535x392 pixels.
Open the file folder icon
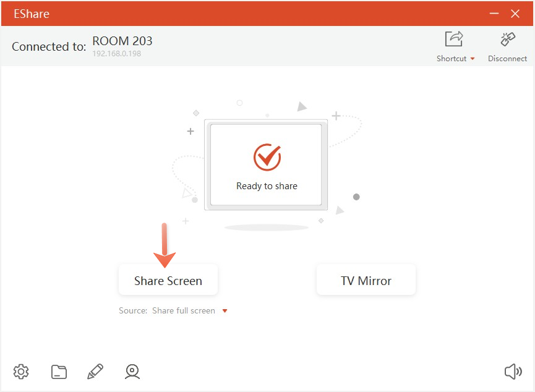pos(59,372)
